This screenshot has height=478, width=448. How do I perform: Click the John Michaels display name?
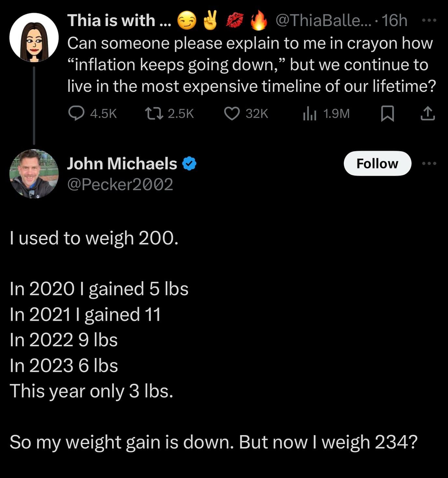pyautogui.click(x=122, y=163)
